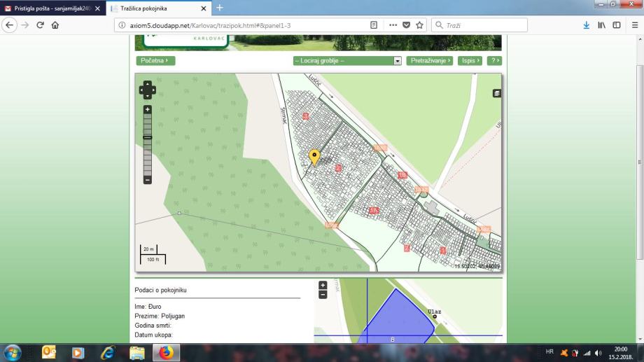Image resolution: width=644 pixels, height=362 pixels.
Task: Open the Windows Start button
Action: point(13,353)
